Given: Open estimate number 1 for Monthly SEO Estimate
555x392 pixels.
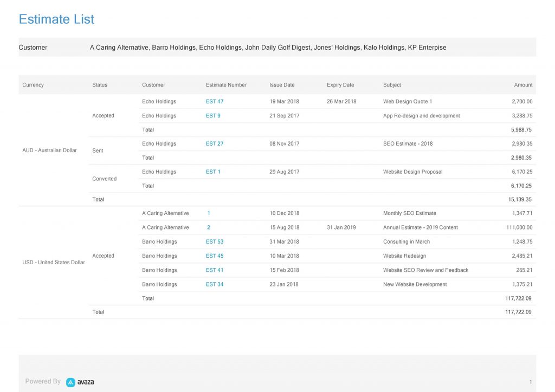Looking at the screenshot, I should pos(209,213).
